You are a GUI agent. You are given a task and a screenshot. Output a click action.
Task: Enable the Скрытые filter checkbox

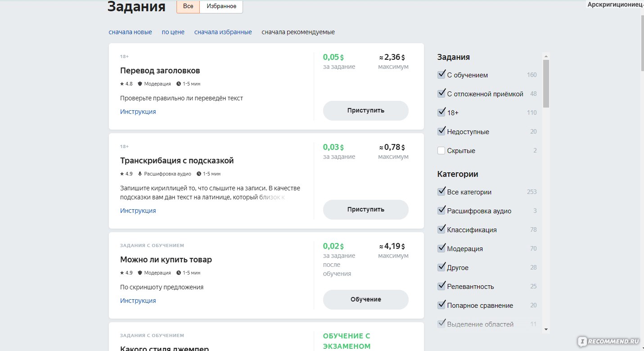[441, 151]
